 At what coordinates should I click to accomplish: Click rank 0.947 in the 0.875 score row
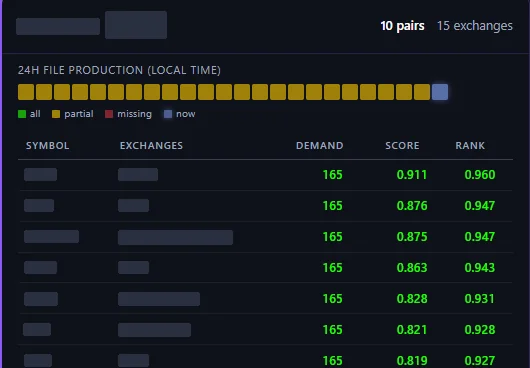[480, 237]
